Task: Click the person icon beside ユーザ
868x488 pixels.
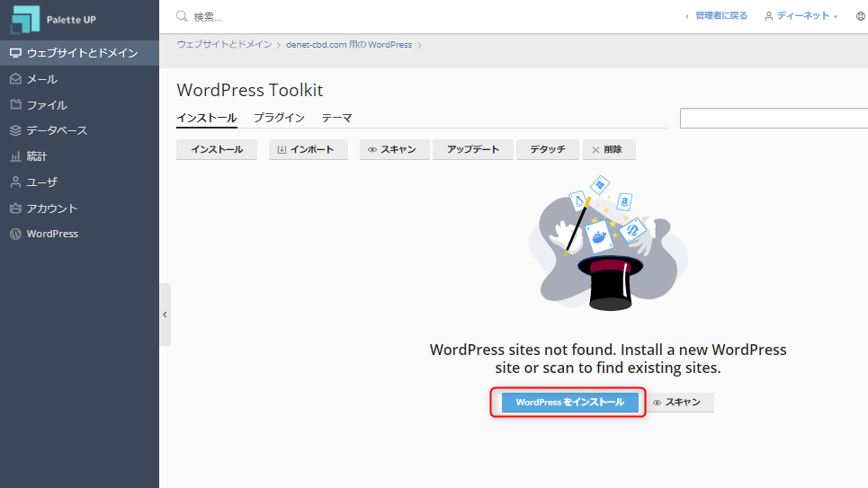Action: (x=15, y=182)
